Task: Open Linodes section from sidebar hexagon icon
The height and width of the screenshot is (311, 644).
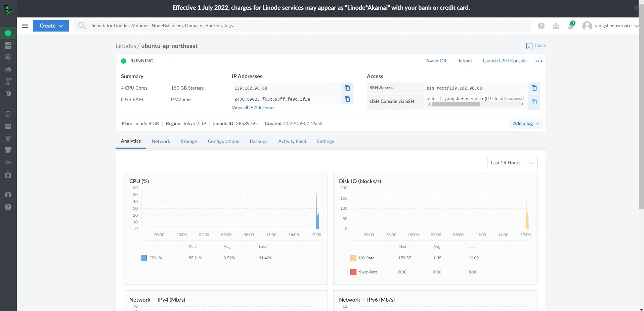Action: (8, 33)
